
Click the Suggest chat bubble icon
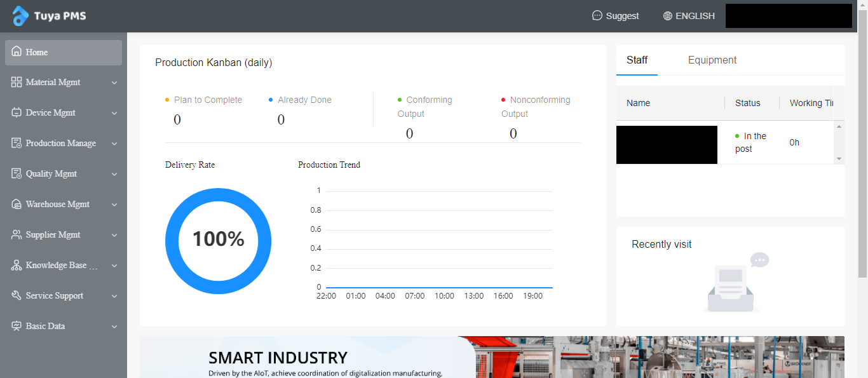point(597,16)
